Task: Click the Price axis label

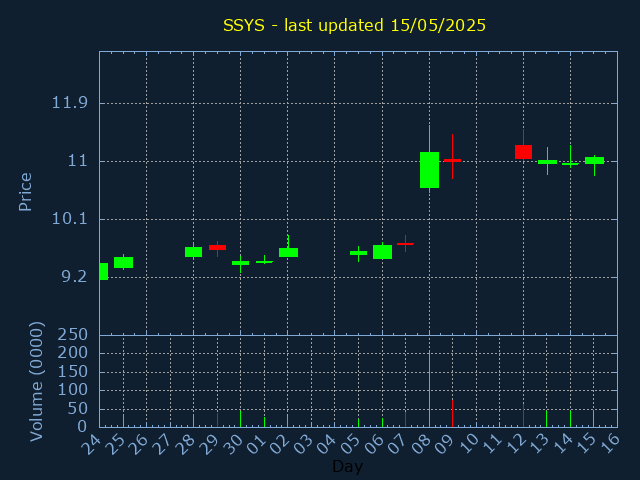Action: click(25, 192)
